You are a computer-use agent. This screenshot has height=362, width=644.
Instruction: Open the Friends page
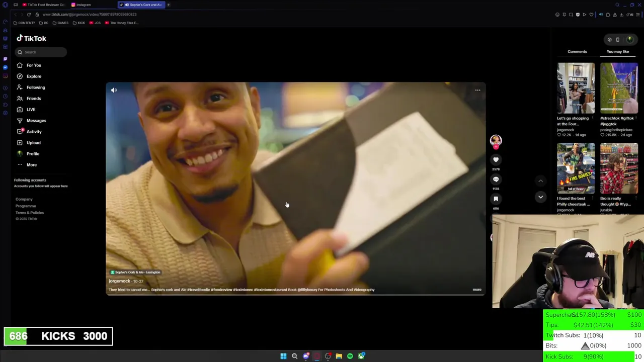click(x=29, y=99)
